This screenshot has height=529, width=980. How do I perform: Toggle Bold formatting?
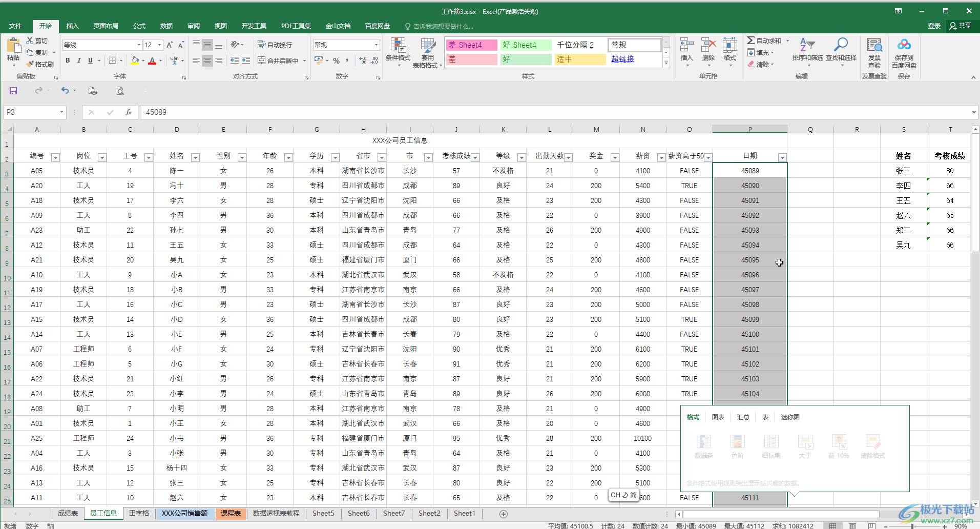click(x=68, y=60)
